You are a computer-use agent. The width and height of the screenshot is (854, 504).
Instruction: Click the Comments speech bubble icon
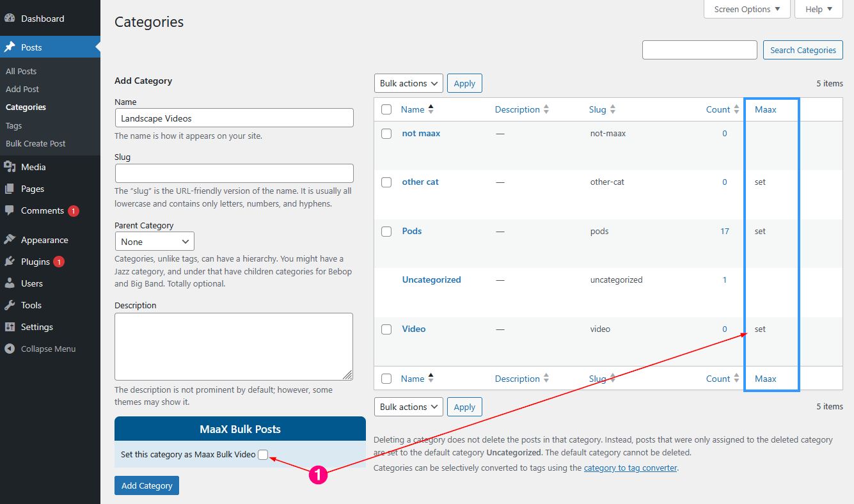coord(10,210)
